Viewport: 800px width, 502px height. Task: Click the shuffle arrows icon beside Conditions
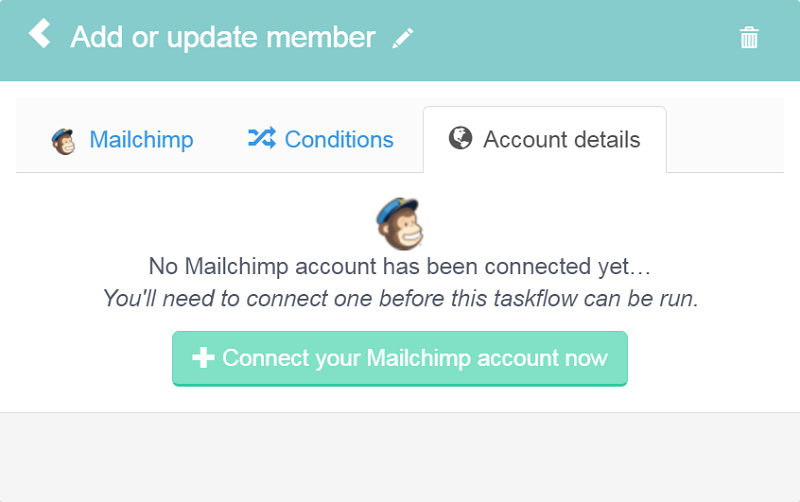[x=262, y=138]
